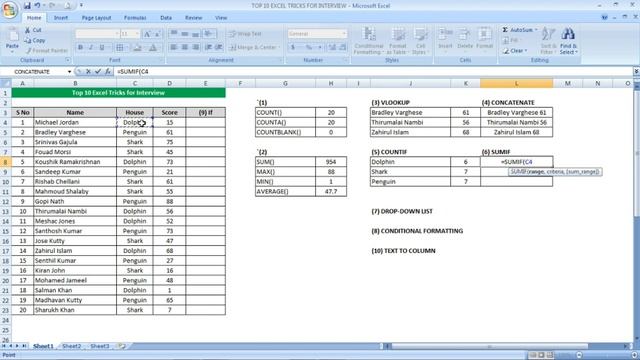The width and height of the screenshot is (640, 360).
Task: Toggle Underline formatting
Action: [x=102, y=48]
